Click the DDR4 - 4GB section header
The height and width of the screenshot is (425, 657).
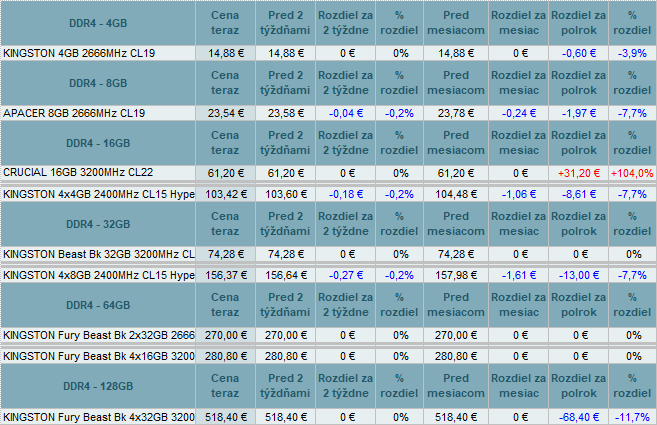click(98, 23)
